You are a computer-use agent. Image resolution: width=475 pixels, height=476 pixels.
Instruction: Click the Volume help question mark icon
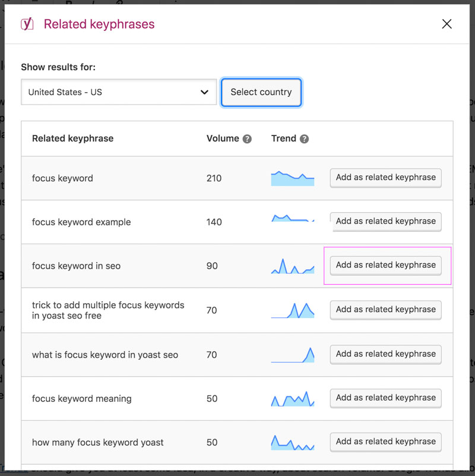[247, 139]
